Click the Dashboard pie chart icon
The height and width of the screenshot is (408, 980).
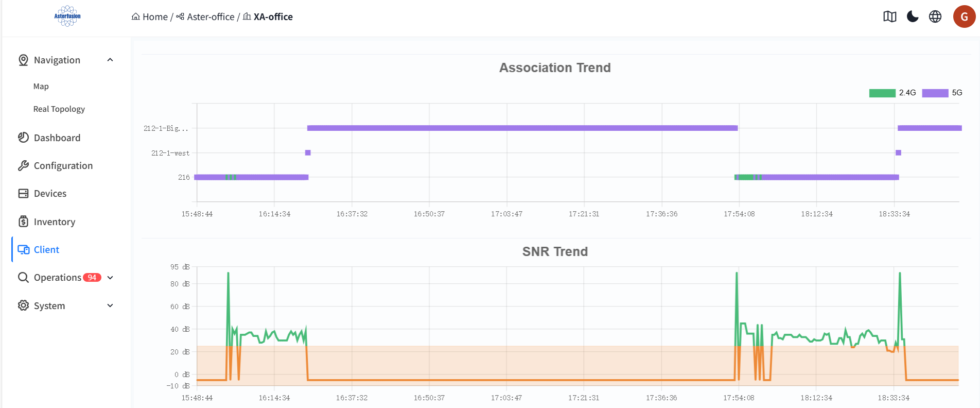23,138
